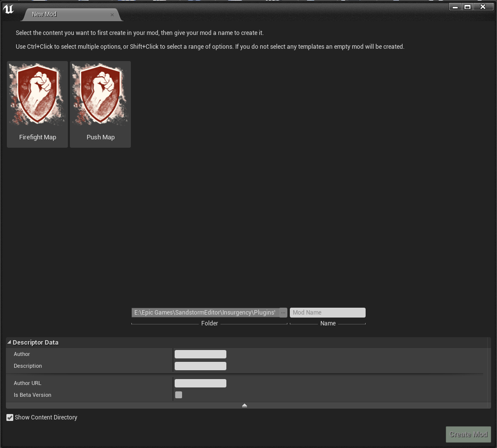Click the Unreal Engine logo icon
The height and width of the screenshot is (448, 497).
coord(8,9)
